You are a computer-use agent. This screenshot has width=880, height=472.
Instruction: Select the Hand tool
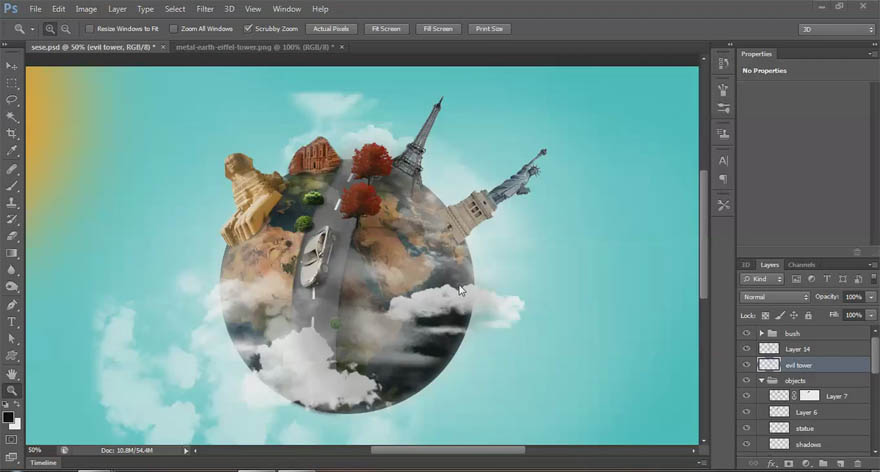tap(11, 374)
